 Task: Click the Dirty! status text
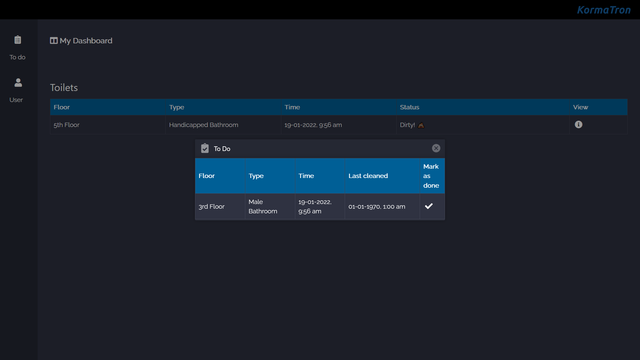pos(407,125)
